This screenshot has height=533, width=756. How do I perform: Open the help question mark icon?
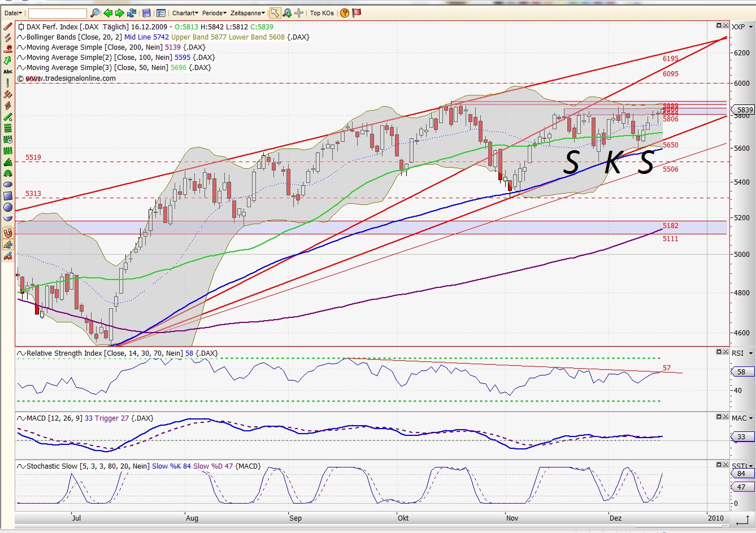point(344,12)
